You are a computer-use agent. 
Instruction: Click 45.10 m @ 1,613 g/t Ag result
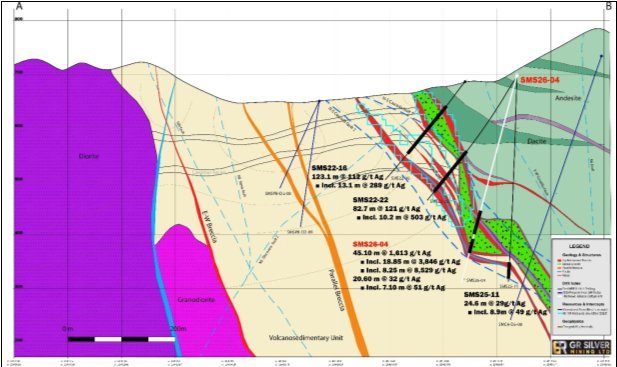[392, 253]
